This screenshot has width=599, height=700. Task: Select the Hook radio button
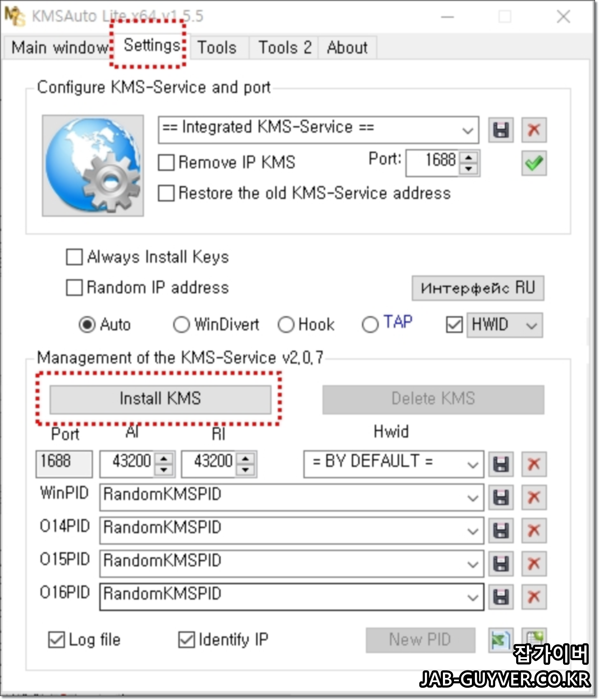286,325
